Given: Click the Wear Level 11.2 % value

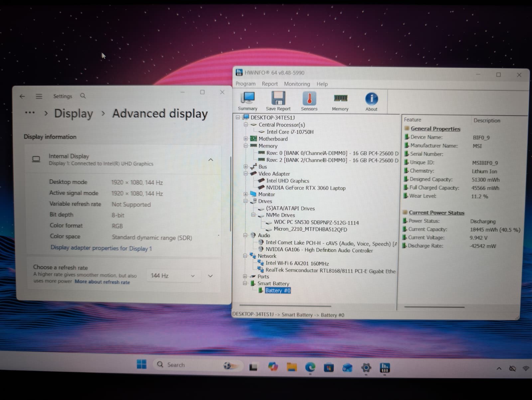Looking at the screenshot, I should (x=479, y=196).
